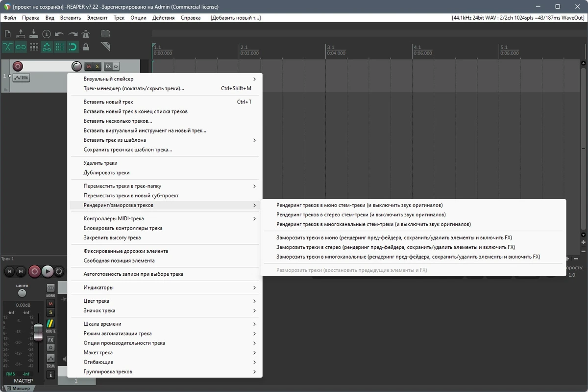
Task: Open the Файл menu
Action: pyautogui.click(x=10, y=18)
